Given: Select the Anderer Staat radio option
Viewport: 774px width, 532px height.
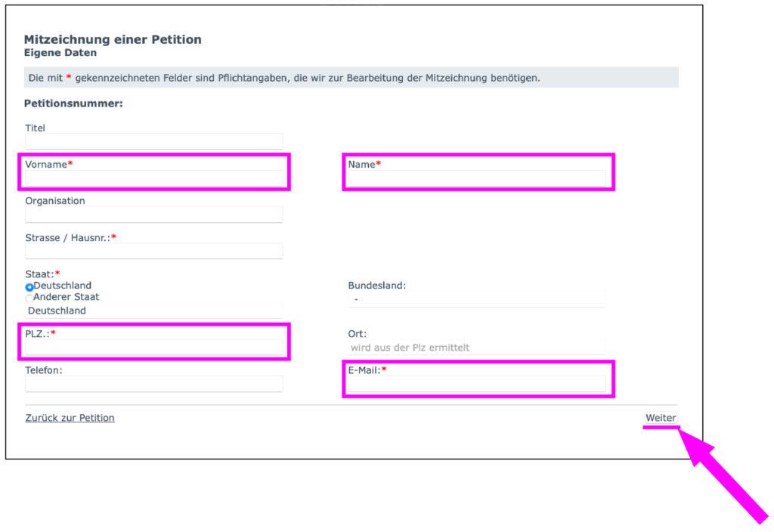Looking at the screenshot, I should click(x=29, y=298).
